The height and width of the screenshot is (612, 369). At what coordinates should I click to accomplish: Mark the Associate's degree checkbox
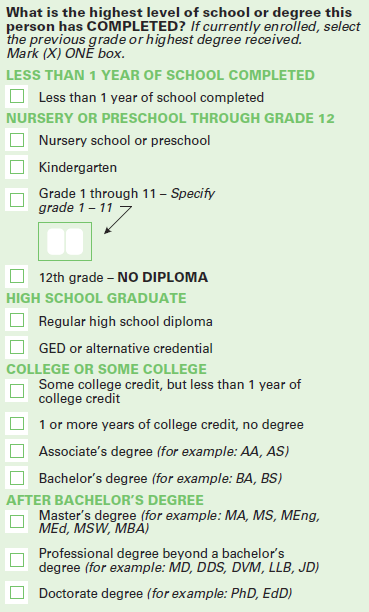click(17, 451)
